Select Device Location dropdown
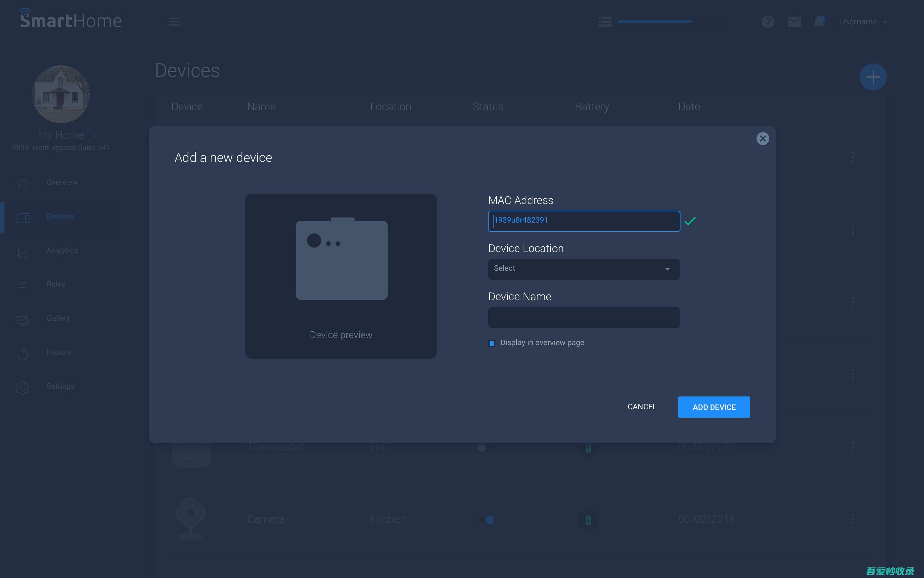 coord(584,268)
